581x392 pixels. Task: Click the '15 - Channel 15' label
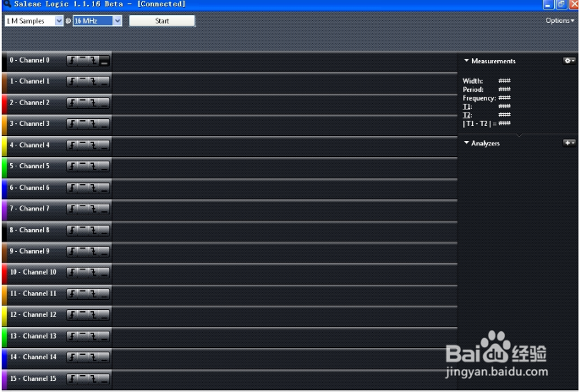pos(33,378)
